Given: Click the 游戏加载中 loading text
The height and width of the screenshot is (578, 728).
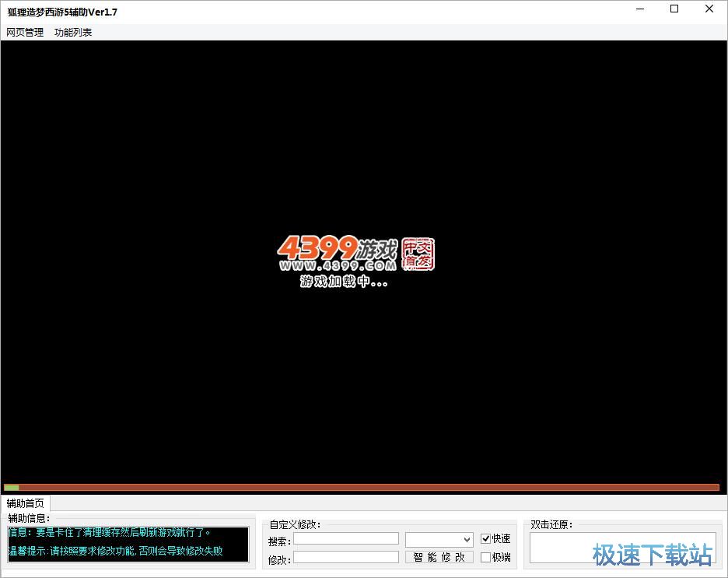Looking at the screenshot, I should 344,282.
